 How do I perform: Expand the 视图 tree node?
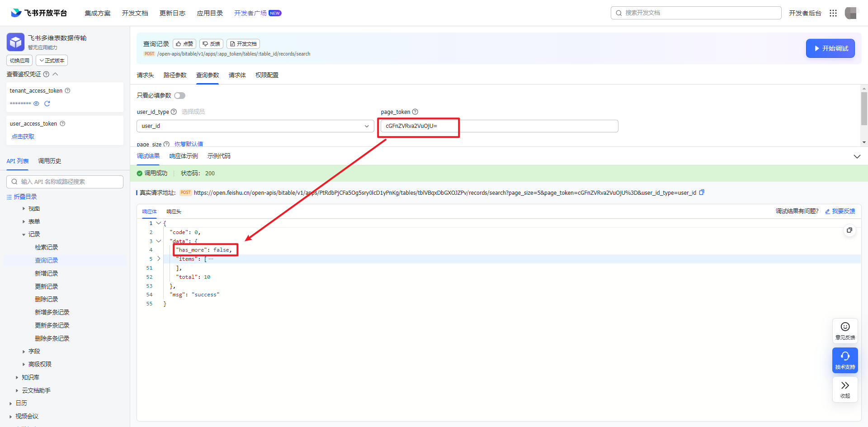[x=24, y=209]
